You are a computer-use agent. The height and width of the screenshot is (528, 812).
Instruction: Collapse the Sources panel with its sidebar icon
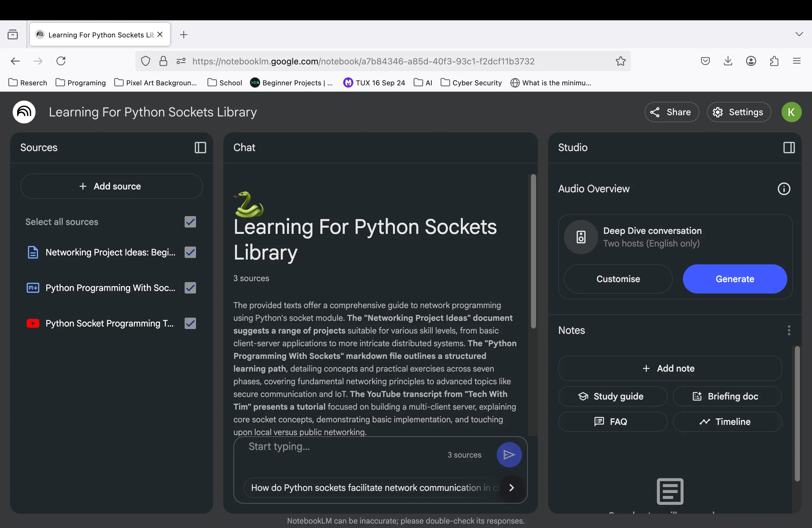[200, 148]
